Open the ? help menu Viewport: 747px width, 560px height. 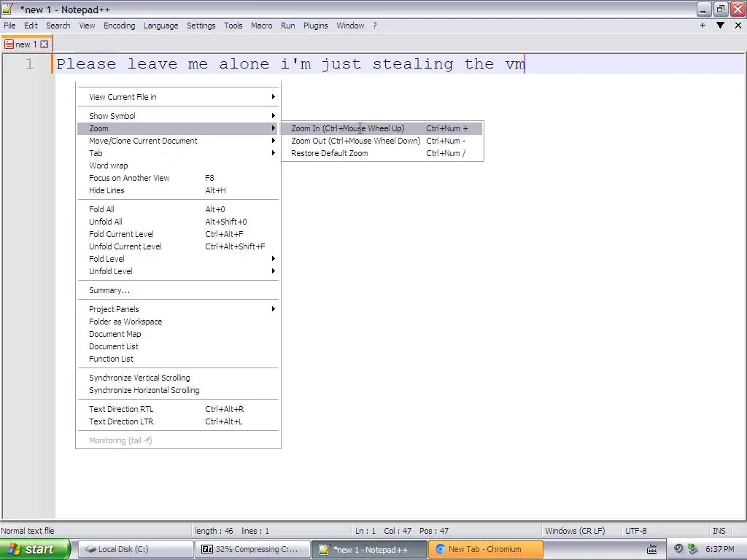click(375, 26)
